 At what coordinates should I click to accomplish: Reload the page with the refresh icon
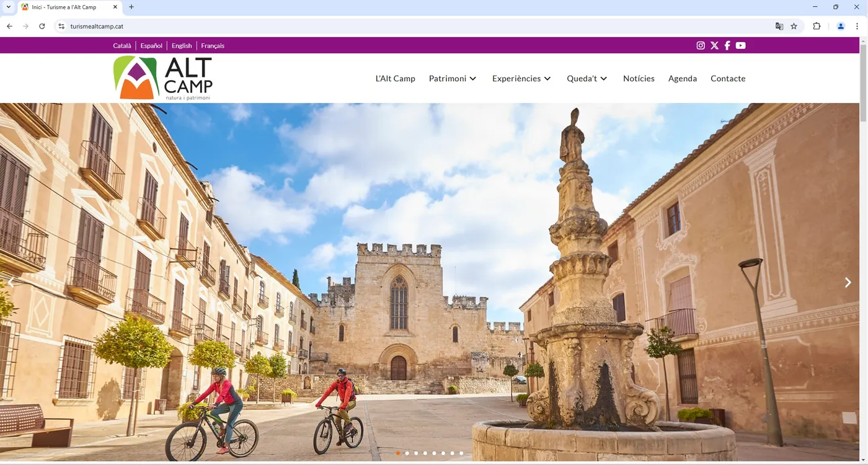(x=42, y=26)
